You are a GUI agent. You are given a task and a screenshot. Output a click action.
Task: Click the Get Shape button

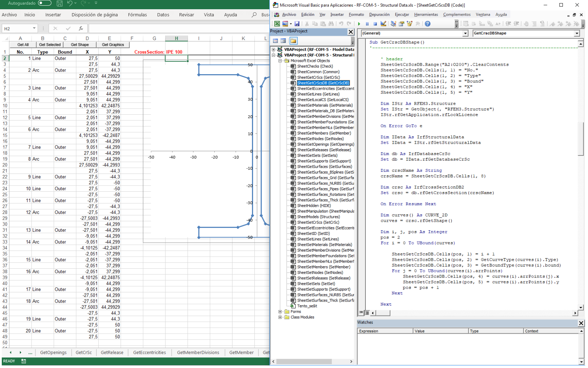point(80,45)
